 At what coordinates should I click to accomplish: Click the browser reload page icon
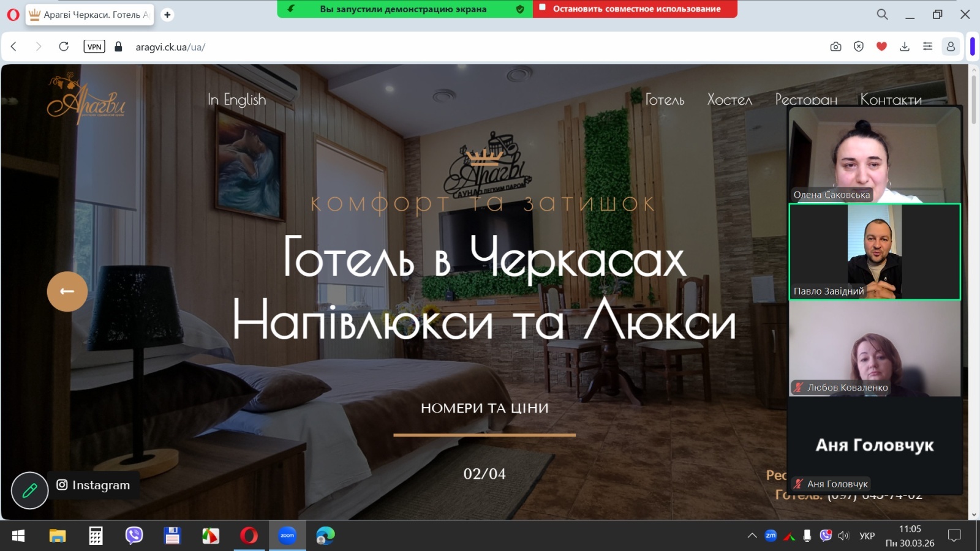64,47
